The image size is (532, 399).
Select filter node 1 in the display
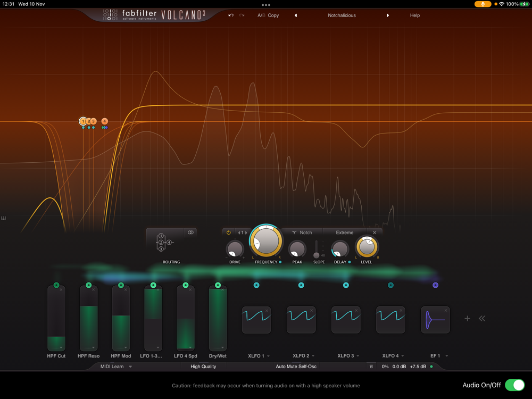[x=83, y=121]
